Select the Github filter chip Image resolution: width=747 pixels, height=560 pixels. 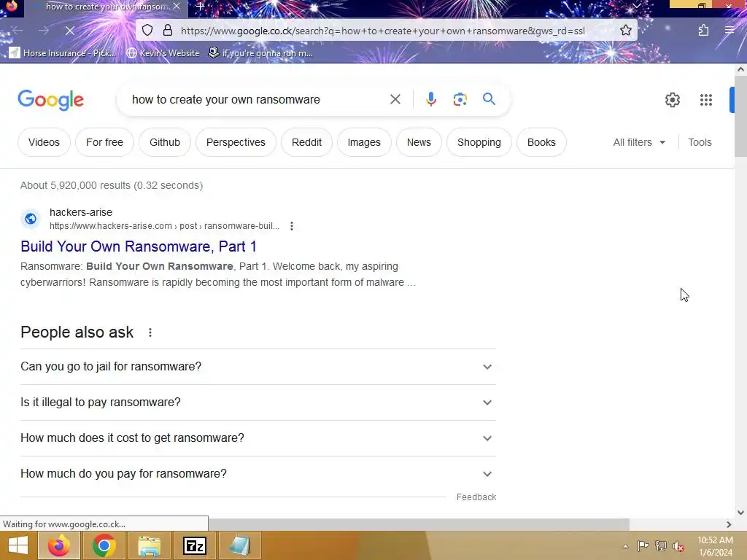165,142
